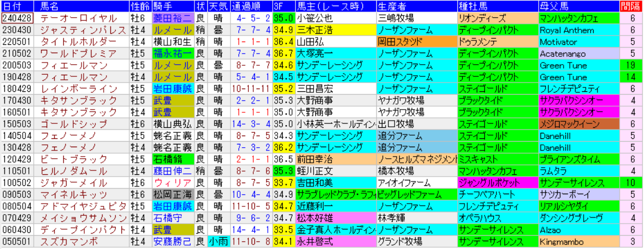Click horse name ジャガーメイル

[x=73, y=183]
